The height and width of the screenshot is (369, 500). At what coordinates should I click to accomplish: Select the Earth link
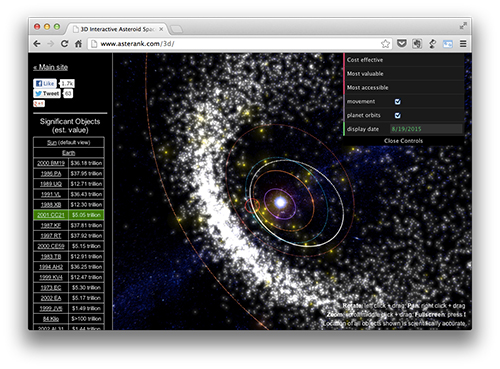point(69,153)
